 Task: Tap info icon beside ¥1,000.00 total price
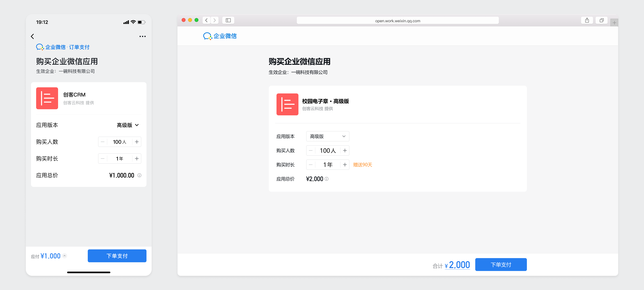[x=140, y=175]
